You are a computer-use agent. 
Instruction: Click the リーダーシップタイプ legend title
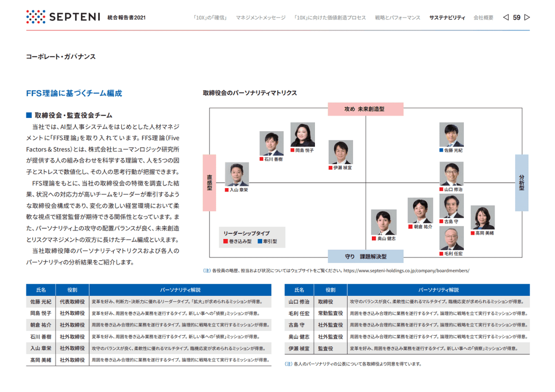(x=246, y=233)
